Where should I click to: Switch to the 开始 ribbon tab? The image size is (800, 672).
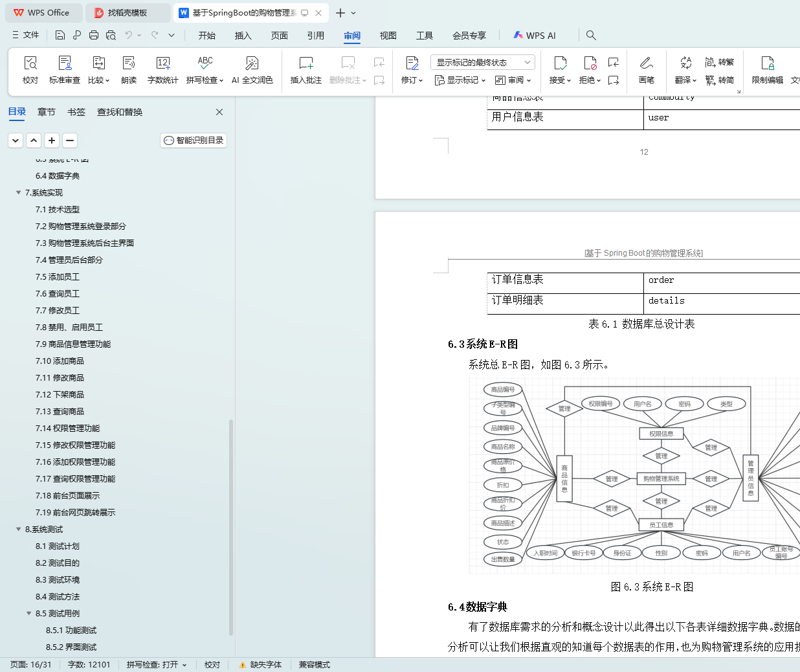click(x=207, y=36)
